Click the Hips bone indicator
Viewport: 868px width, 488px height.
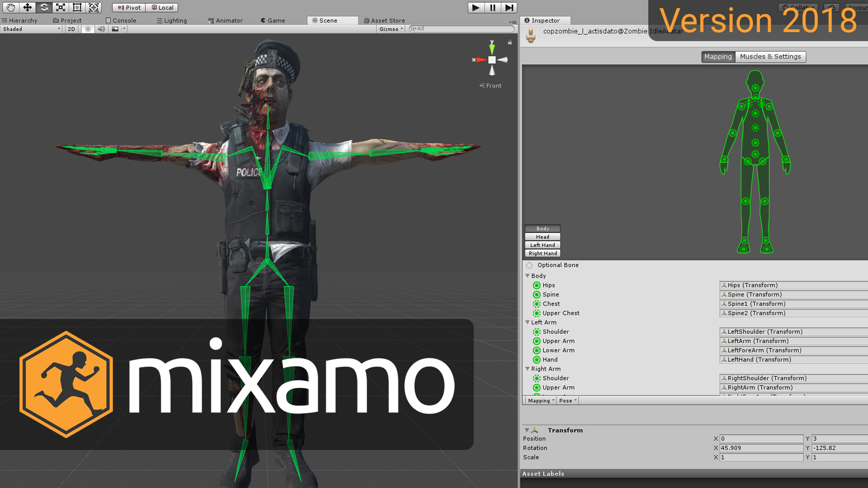tap(537, 285)
